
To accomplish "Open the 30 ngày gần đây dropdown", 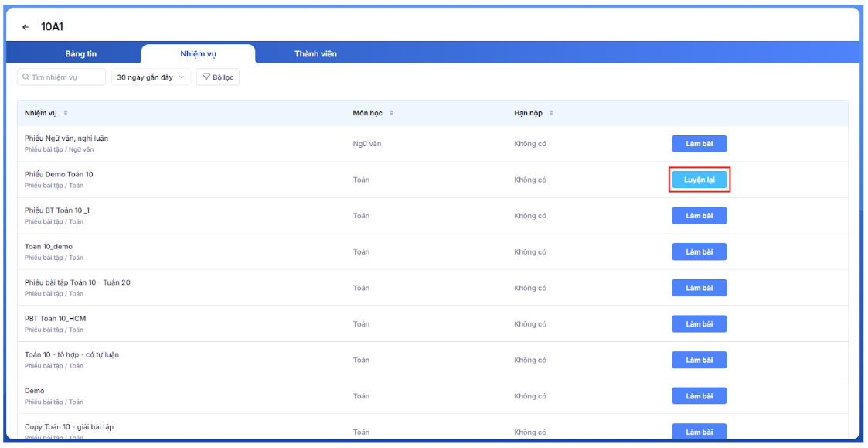I will point(151,77).
